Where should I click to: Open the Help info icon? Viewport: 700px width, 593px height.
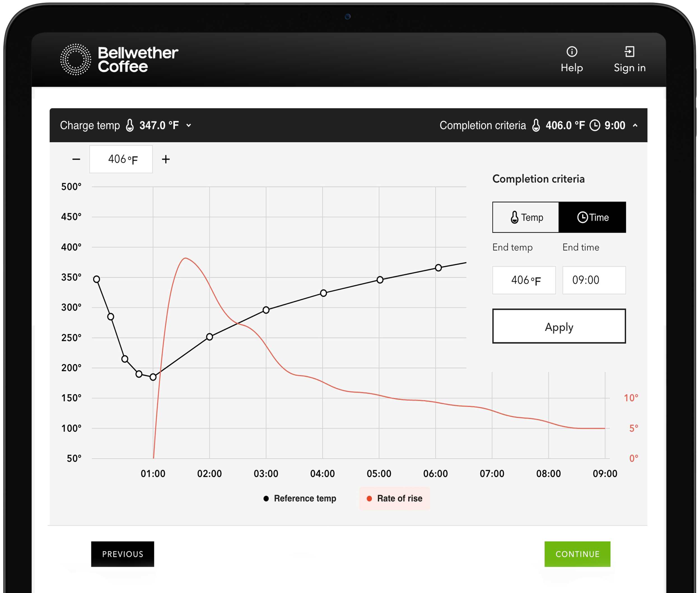572,52
